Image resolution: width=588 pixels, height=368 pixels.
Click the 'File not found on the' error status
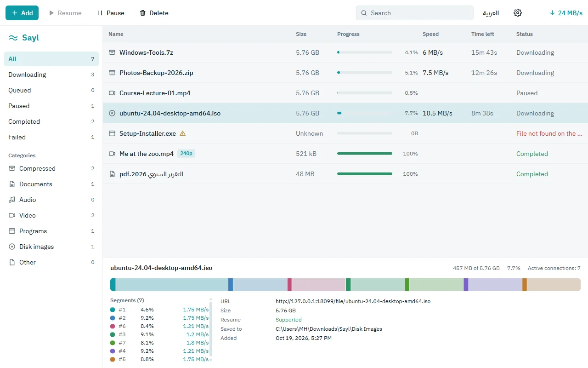tap(549, 133)
